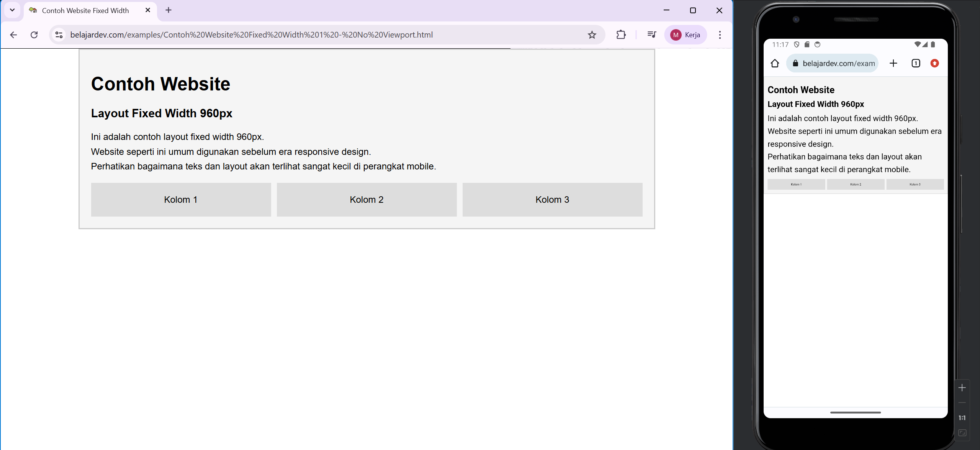Click the Kolom 2 column block

(366, 199)
